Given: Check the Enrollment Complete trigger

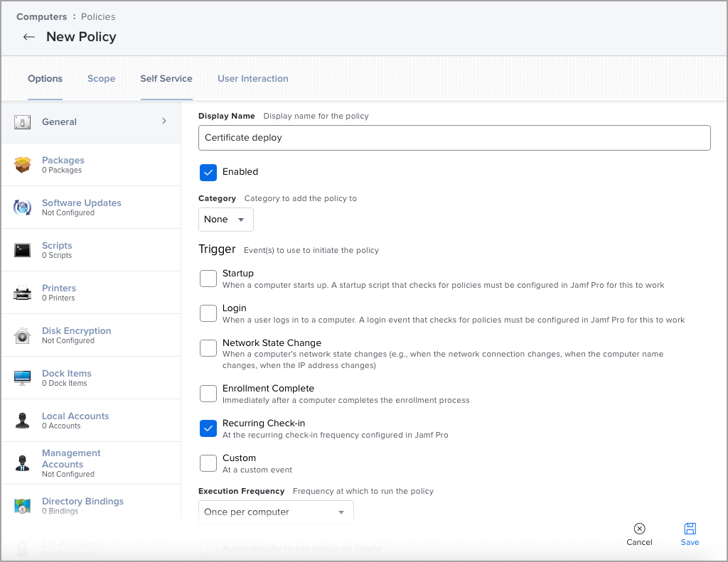Looking at the screenshot, I should pyautogui.click(x=208, y=394).
